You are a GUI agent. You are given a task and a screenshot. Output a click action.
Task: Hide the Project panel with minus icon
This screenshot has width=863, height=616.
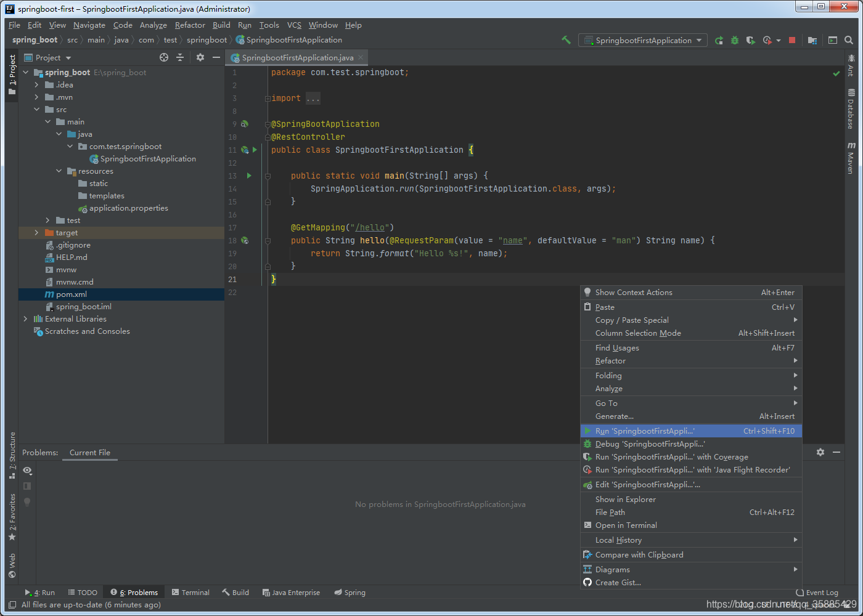pos(216,57)
